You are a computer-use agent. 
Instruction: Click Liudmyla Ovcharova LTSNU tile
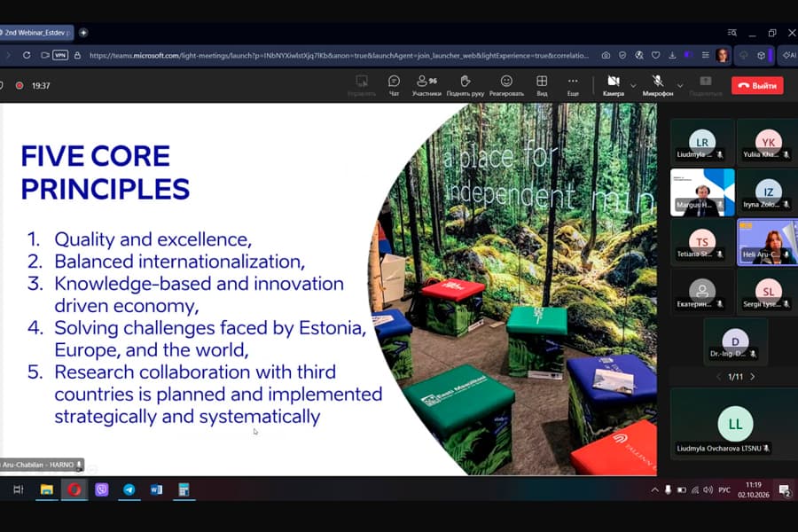[734, 424]
